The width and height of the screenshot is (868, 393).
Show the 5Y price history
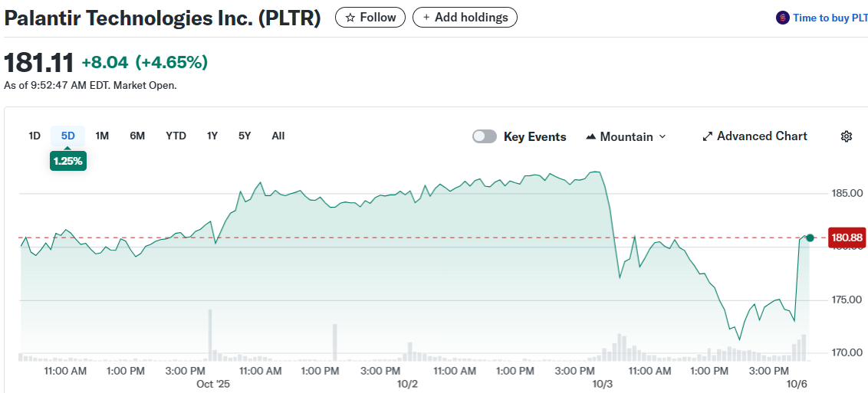pos(245,136)
